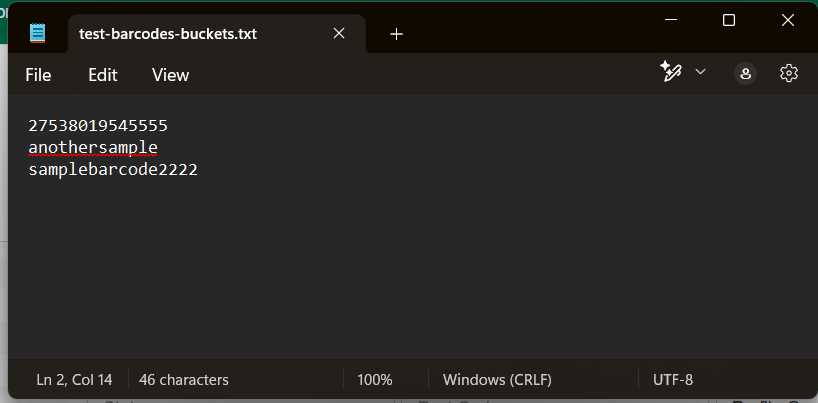Place cursor in the 27538019545555 line
This screenshot has width=818, height=403.
98,126
